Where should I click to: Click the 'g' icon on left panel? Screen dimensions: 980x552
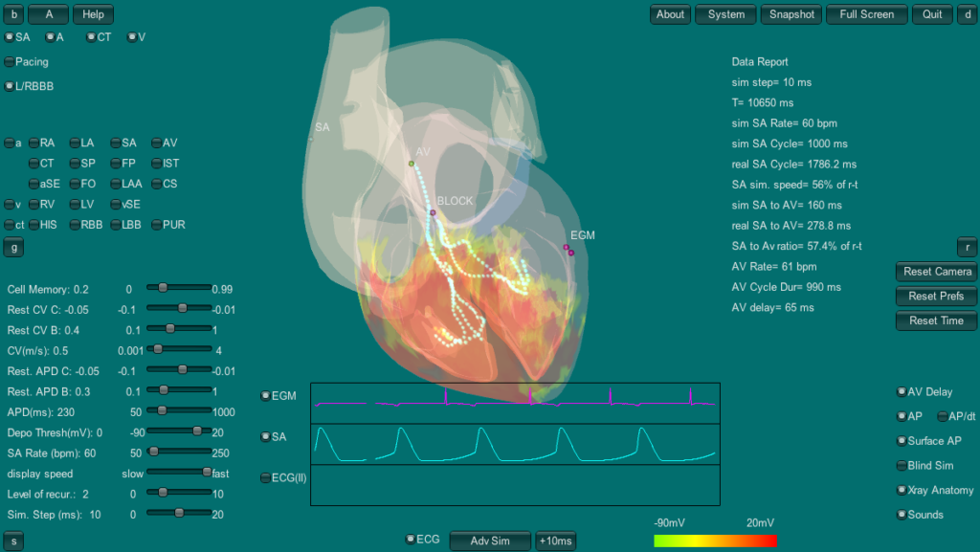pyautogui.click(x=13, y=247)
